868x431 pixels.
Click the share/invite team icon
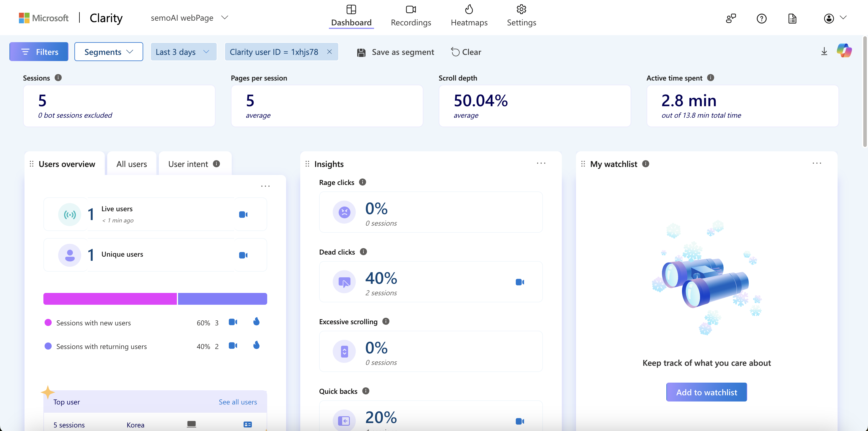tap(730, 18)
